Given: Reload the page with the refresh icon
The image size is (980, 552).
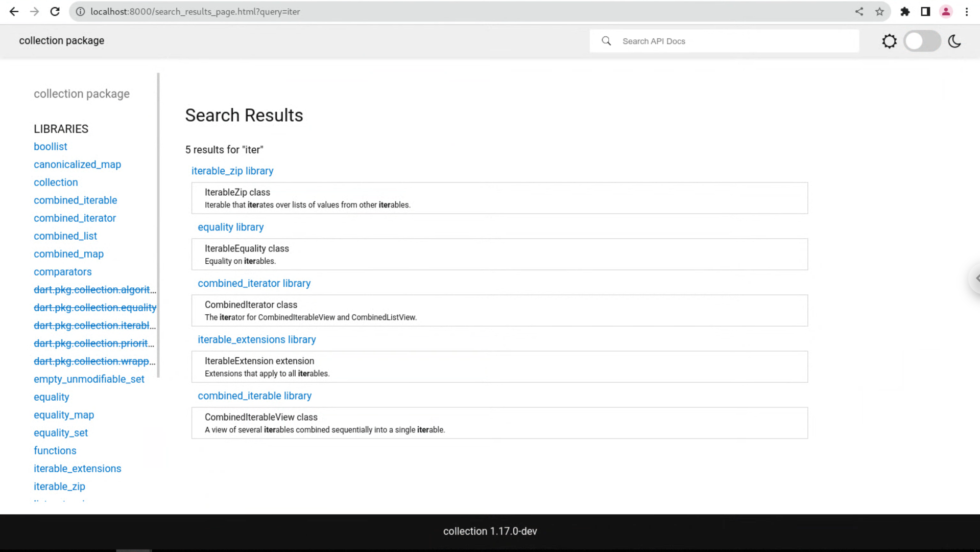Looking at the screenshot, I should pos(55,11).
